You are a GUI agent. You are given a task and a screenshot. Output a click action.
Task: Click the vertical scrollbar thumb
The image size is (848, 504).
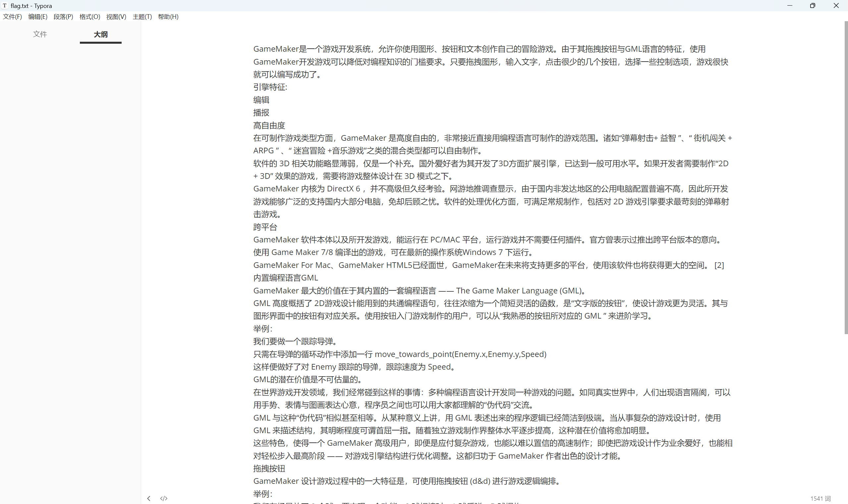[x=846, y=177]
